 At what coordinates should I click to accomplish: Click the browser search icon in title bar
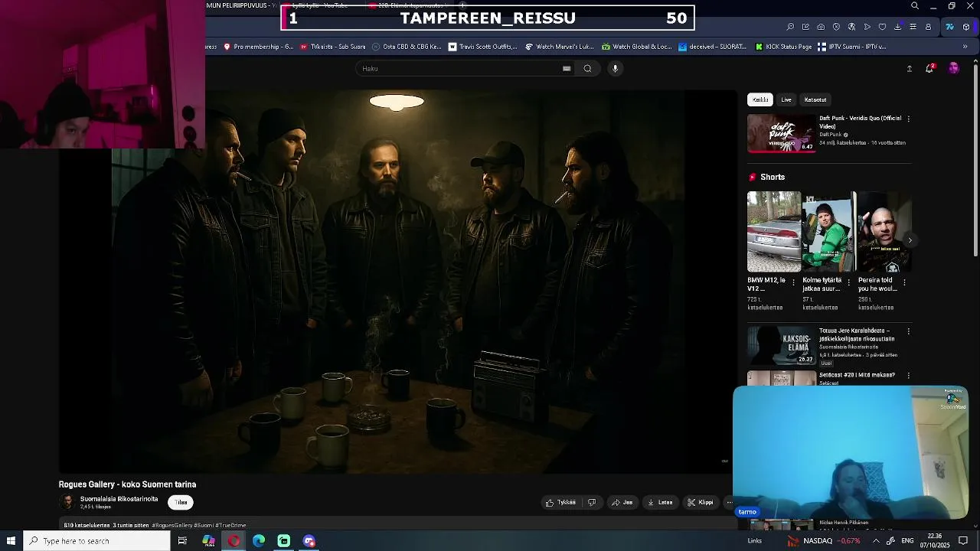click(914, 6)
